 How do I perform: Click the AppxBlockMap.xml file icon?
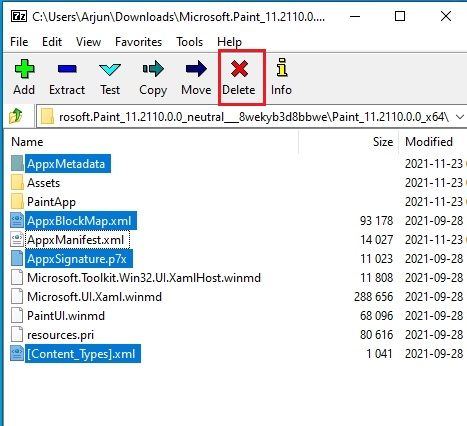(17, 221)
